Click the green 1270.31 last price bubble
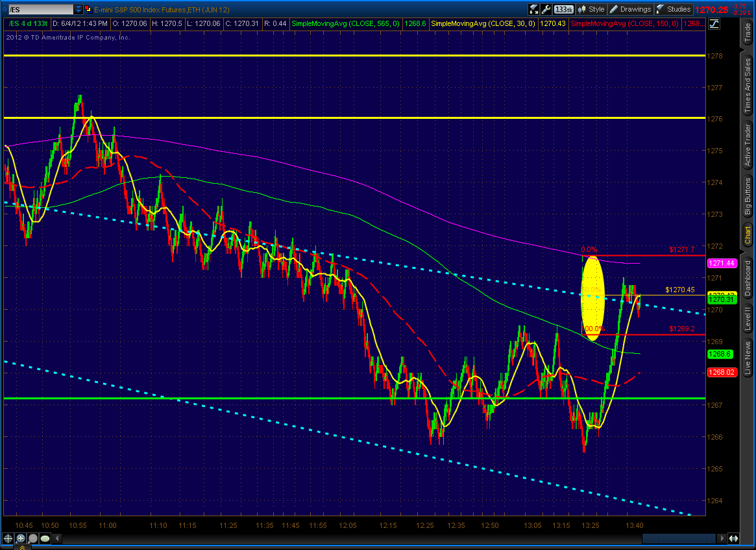Viewport: 756px width, 550px height. tap(722, 299)
